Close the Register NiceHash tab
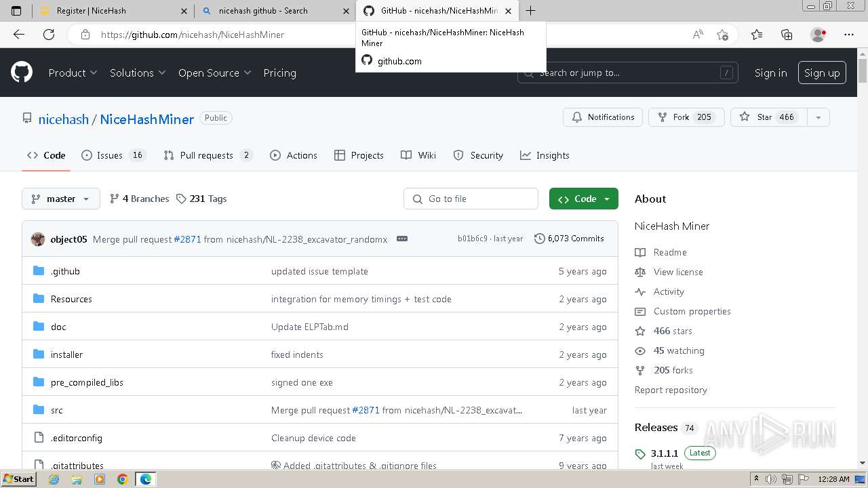The width and height of the screenshot is (868, 488). tap(184, 11)
